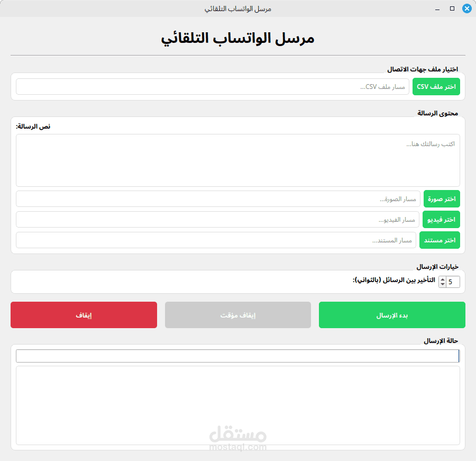Focus the CSV file path field
Viewport: 476px width, 461px height.
[x=213, y=87]
